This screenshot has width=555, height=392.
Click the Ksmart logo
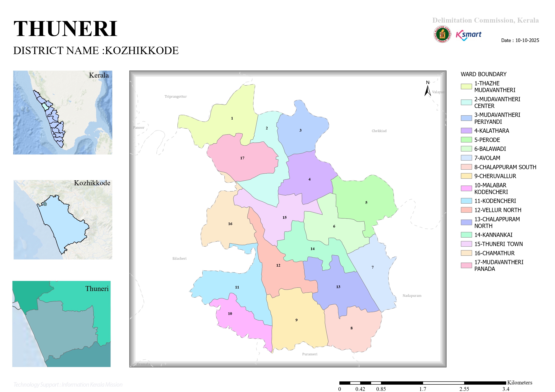point(468,35)
